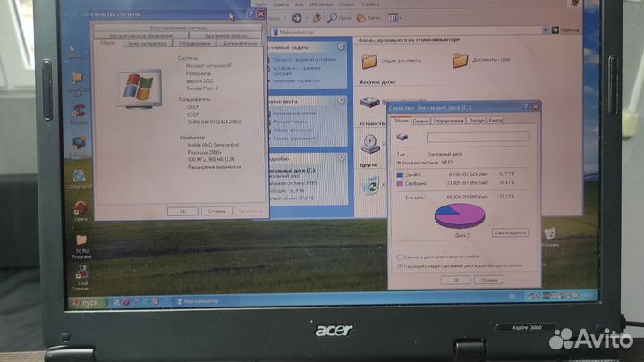Select the Документы - User folder icon
The image size is (644, 362).
(x=461, y=61)
